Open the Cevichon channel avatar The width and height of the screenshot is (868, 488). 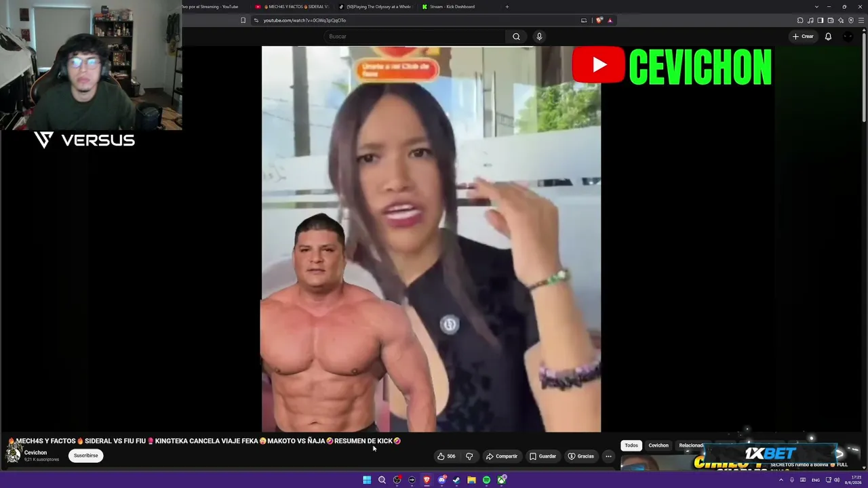pos(13,454)
